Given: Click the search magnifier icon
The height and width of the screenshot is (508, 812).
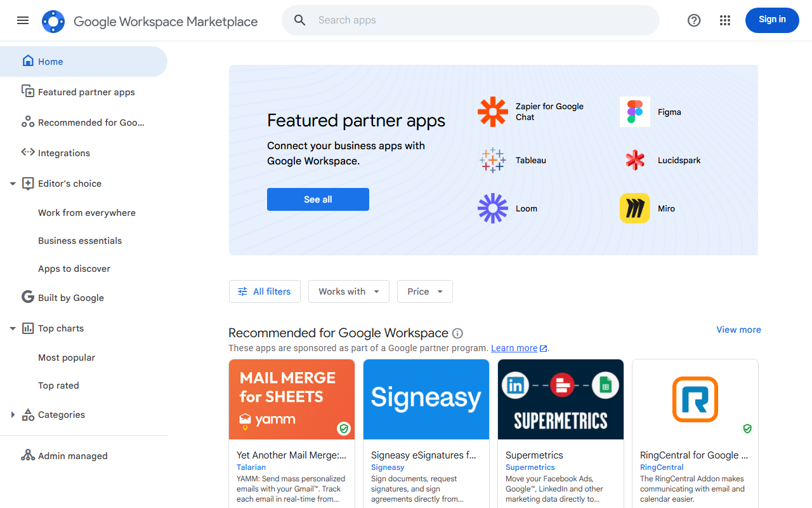Looking at the screenshot, I should (x=300, y=20).
